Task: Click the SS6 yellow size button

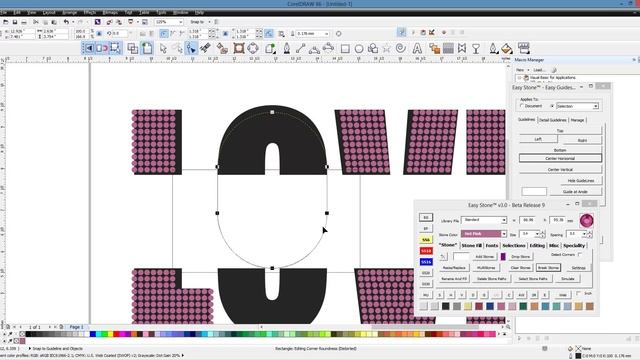Action: (426, 240)
